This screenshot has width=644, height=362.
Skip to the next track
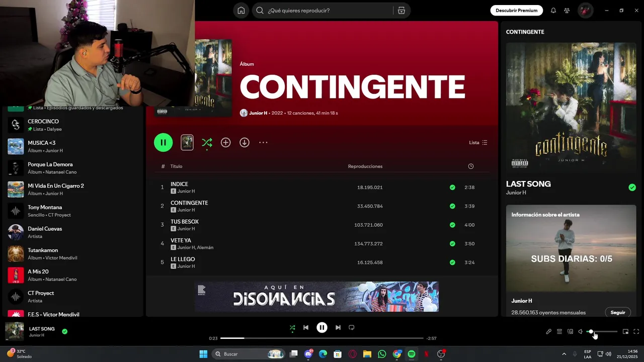coord(338,328)
